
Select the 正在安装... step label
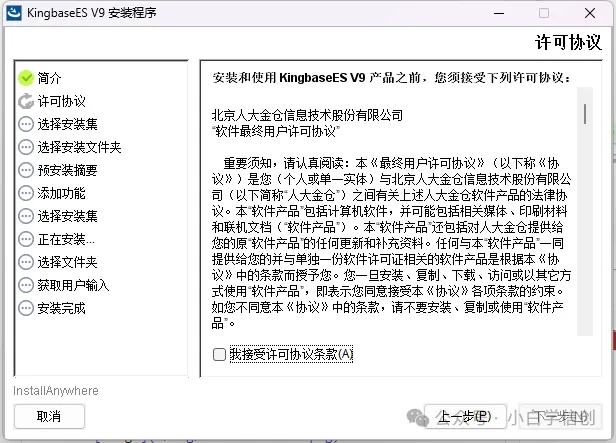pos(66,239)
